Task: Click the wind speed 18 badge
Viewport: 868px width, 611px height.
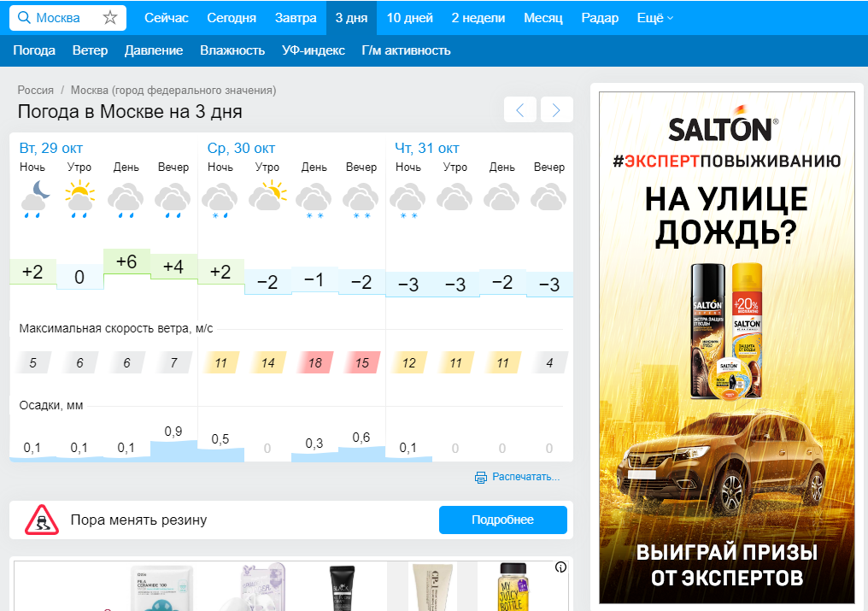Action: pyautogui.click(x=315, y=363)
